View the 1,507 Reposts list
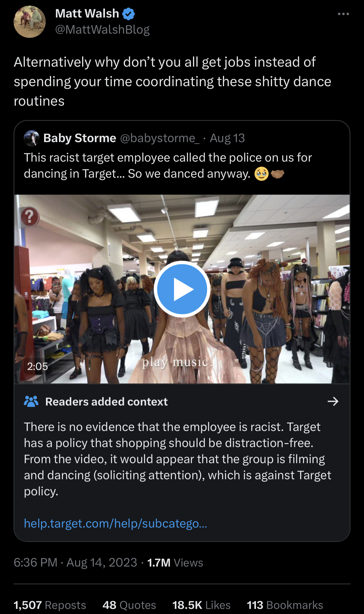The width and height of the screenshot is (364, 614). tap(50, 605)
